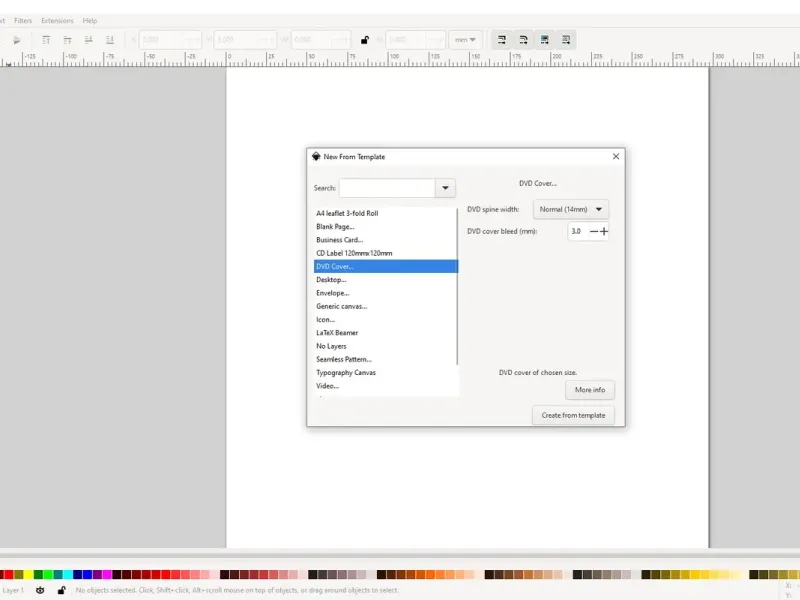Click the W width field in toolbar

pyautogui.click(x=320, y=40)
